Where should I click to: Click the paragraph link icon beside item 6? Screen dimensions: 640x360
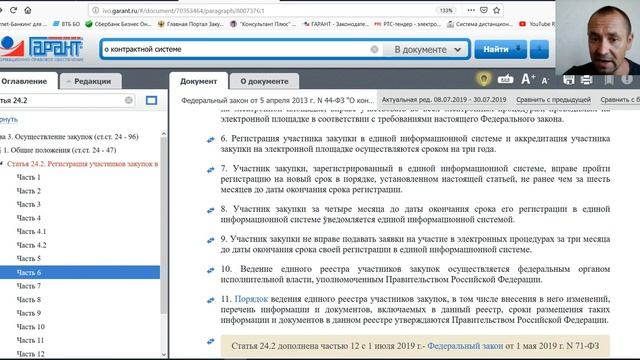click(211, 140)
